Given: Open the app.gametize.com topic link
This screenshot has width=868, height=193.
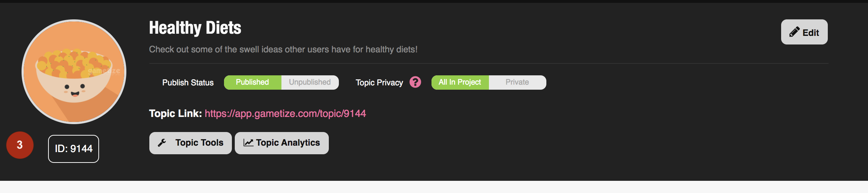Looking at the screenshot, I should [x=285, y=113].
